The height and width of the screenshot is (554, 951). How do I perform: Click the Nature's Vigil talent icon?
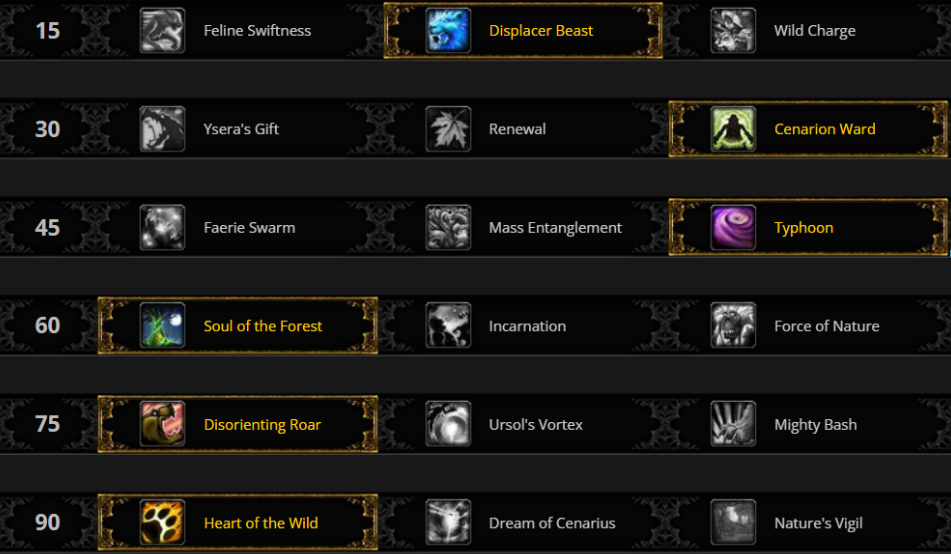click(733, 522)
